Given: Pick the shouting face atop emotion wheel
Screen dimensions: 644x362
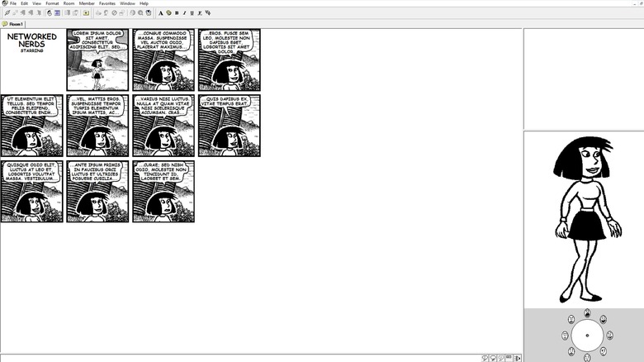Looking at the screenshot, I should (x=587, y=313).
